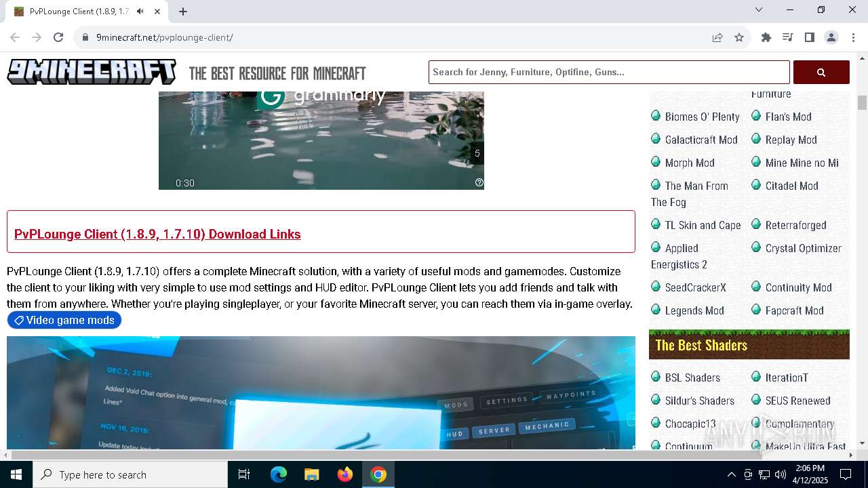Click the 9Minecraft site logo
868x488 pixels.
click(x=92, y=72)
